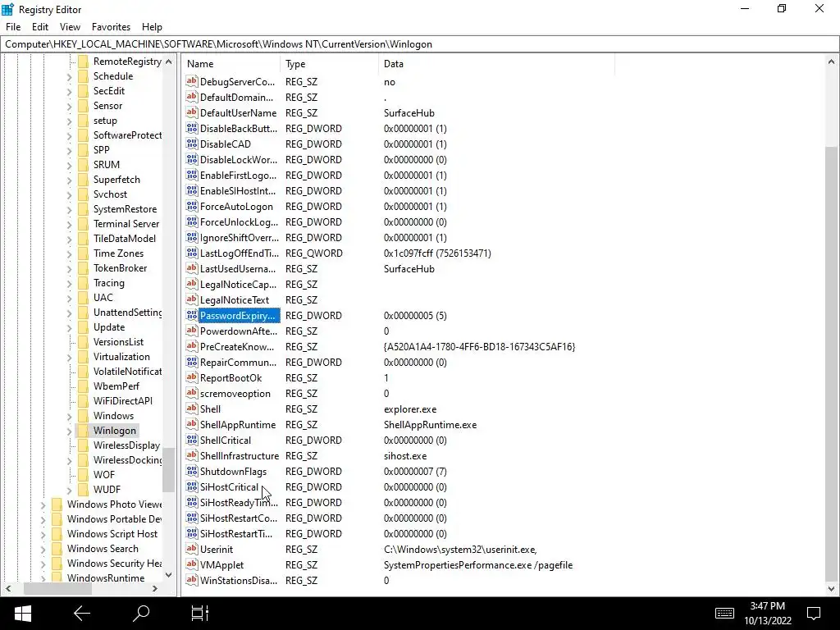
Task: Select the SecEdit key in tree
Action: pos(109,91)
